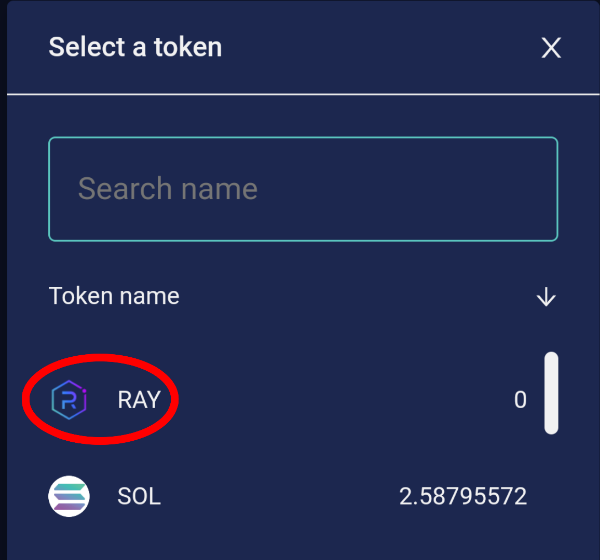Click the Solana SOL token logo
The height and width of the screenshot is (560, 600).
click(x=69, y=496)
